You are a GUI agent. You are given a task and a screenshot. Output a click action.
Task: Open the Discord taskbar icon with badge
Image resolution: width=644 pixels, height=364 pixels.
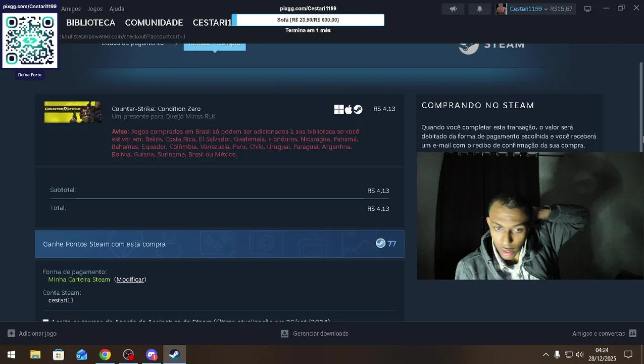[x=152, y=354]
